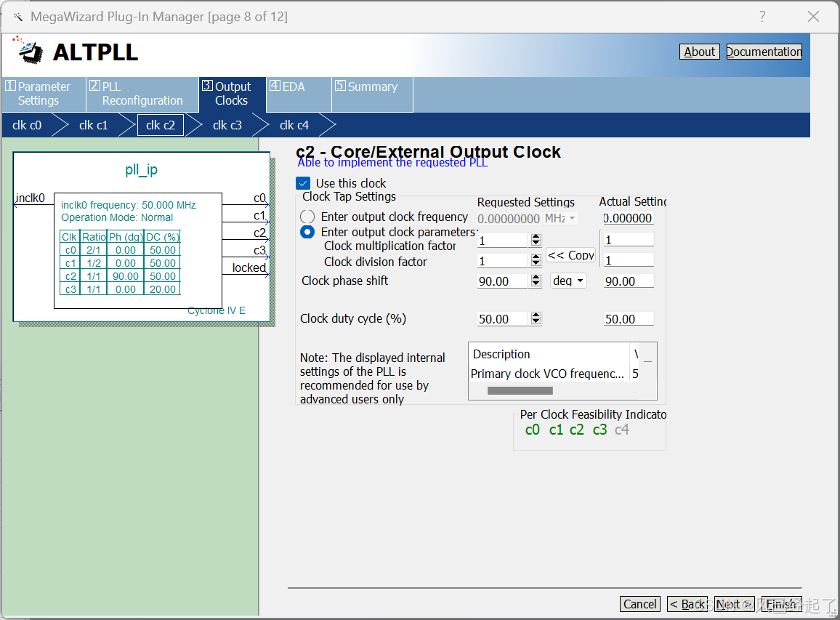The image size is (840, 620).
Task: Switch to EDA tab
Action: coord(299,94)
